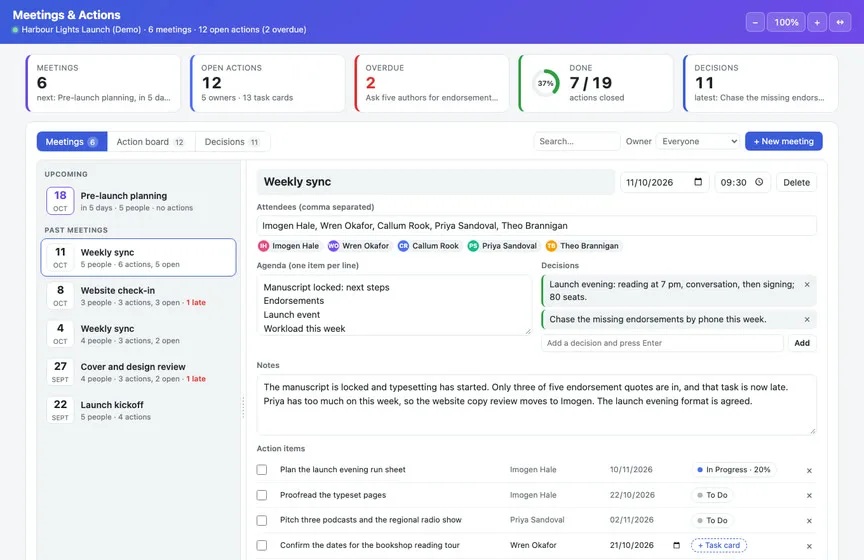
Task: Open the To Do status for Pitch podcasts task
Action: (712, 520)
